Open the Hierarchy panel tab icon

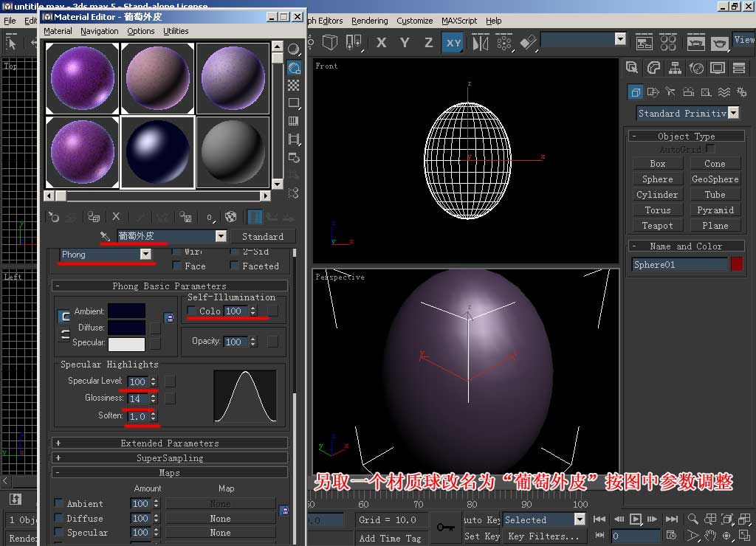(675, 68)
